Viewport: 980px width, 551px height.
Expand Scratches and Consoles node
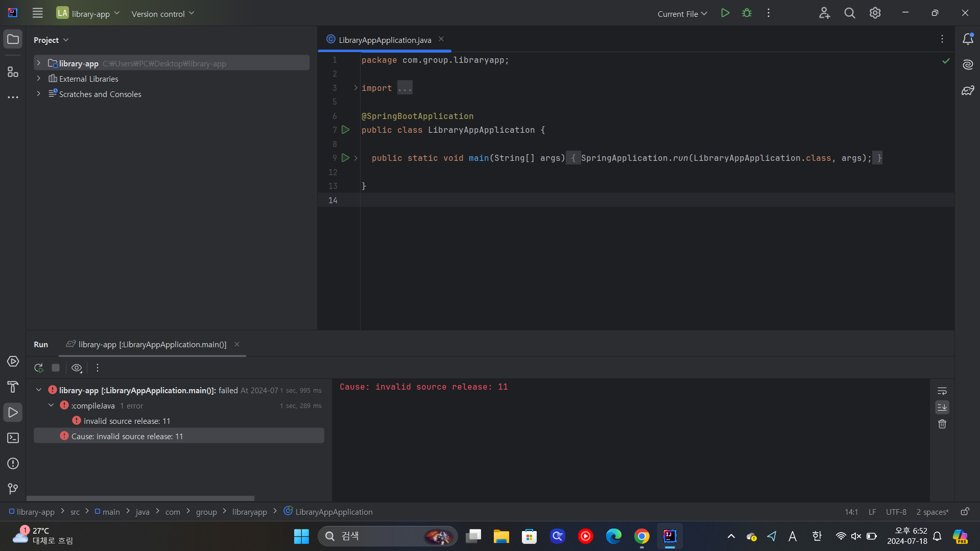click(x=38, y=94)
